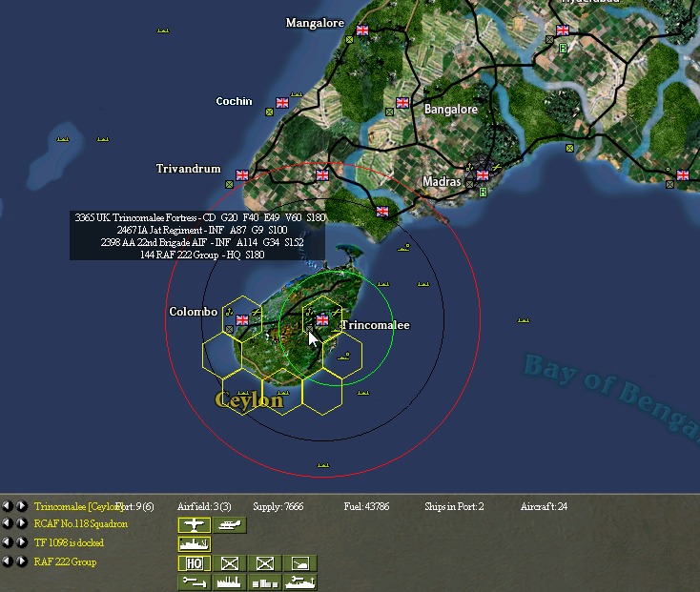700x592 pixels.
Task: Open the TF 1098 is docked entry
Action: tap(69, 543)
